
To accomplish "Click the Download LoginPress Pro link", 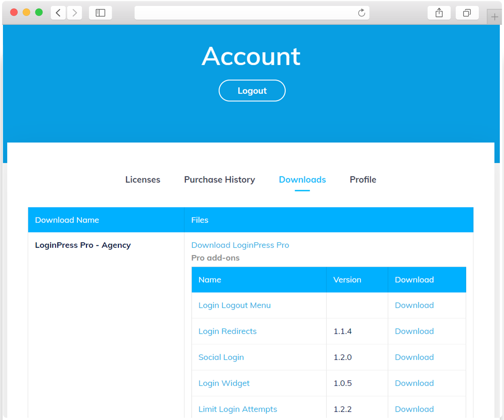I will coord(240,245).
